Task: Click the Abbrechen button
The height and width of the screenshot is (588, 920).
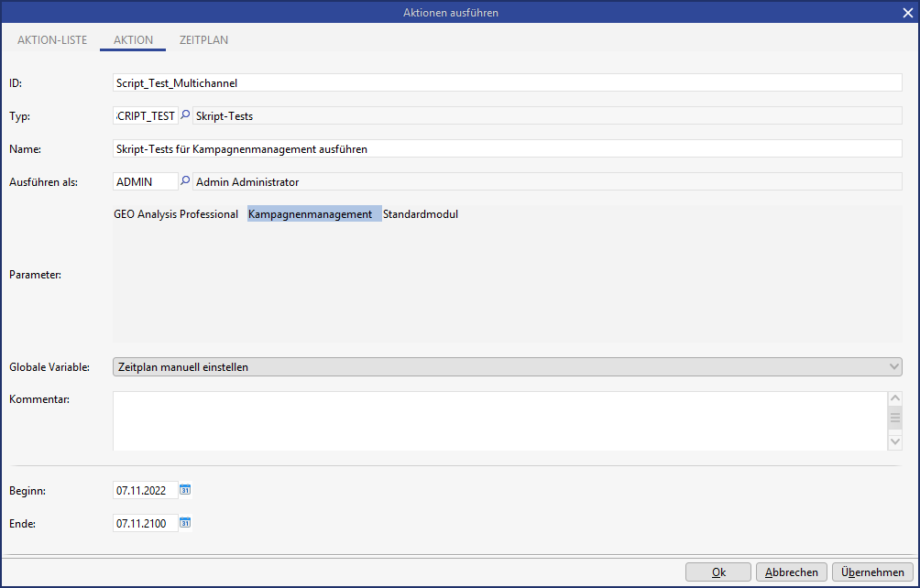Action: click(x=792, y=572)
